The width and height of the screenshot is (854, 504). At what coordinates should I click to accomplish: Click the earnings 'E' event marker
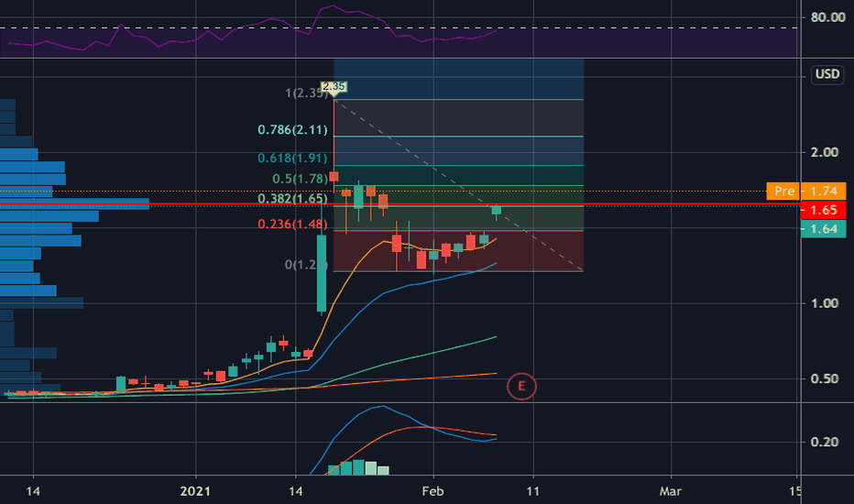pyautogui.click(x=521, y=387)
